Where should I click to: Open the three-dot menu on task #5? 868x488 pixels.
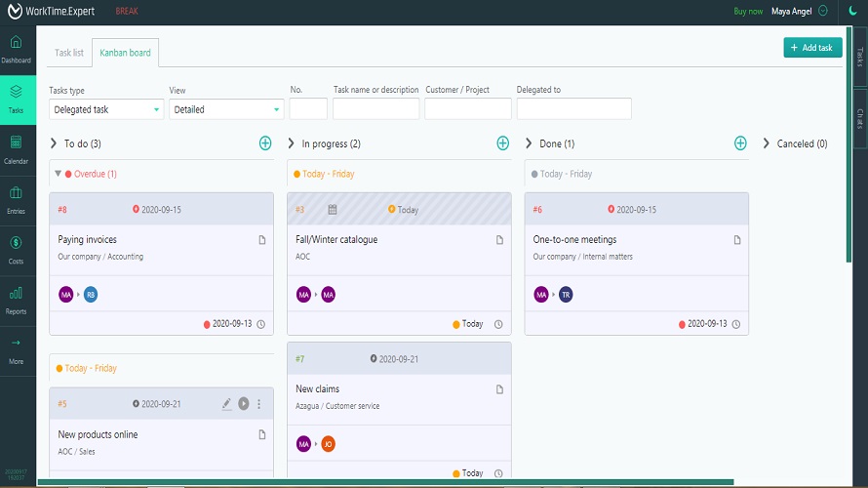[x=259, y=404]
